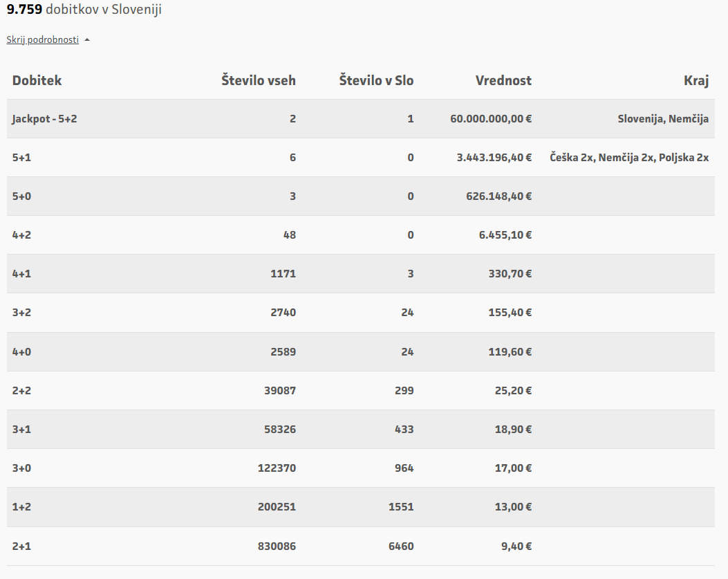Click the 433 Slovenia count cell
Viewport: 728px width, 579px height.
pyautogui.click(x=404, y=429)
